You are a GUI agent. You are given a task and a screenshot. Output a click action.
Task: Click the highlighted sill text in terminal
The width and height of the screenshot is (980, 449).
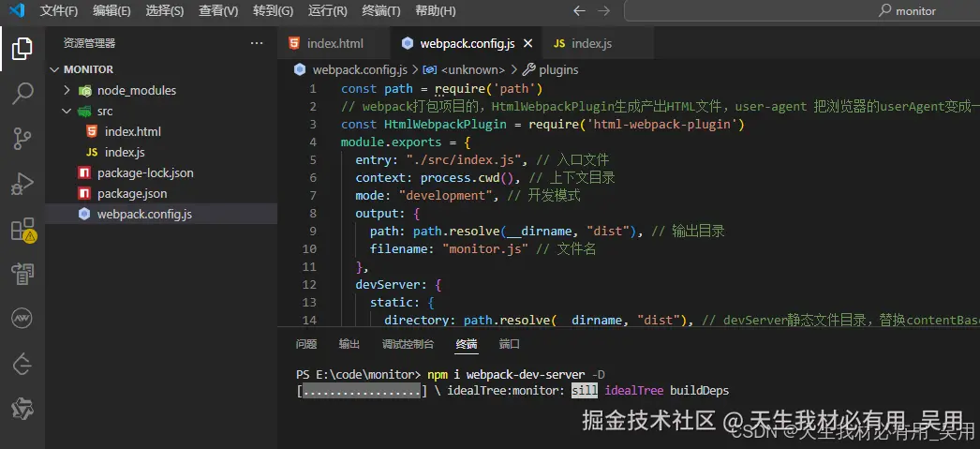tap(585, 391)
